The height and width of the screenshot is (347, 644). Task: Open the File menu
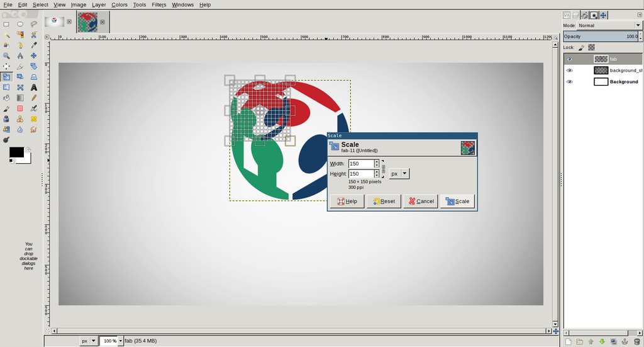8,5
